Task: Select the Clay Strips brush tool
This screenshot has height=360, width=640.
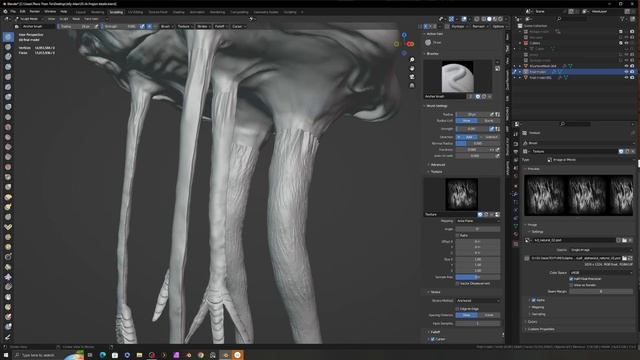Action: click(8, 67)
